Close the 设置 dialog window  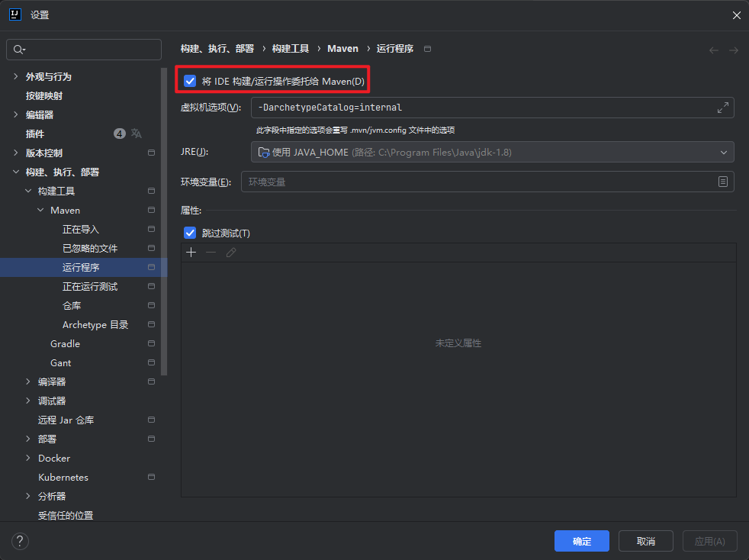coord(736,15)
